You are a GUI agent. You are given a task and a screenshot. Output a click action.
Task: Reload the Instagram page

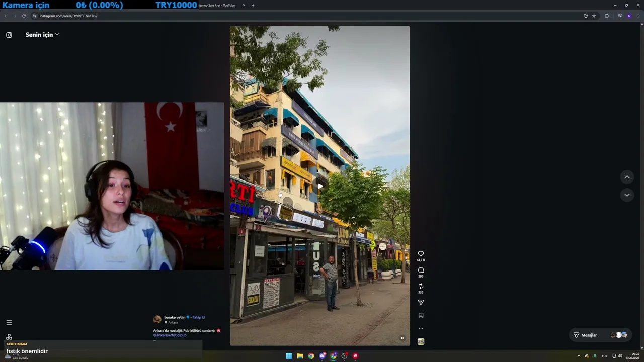coord(24,16)
